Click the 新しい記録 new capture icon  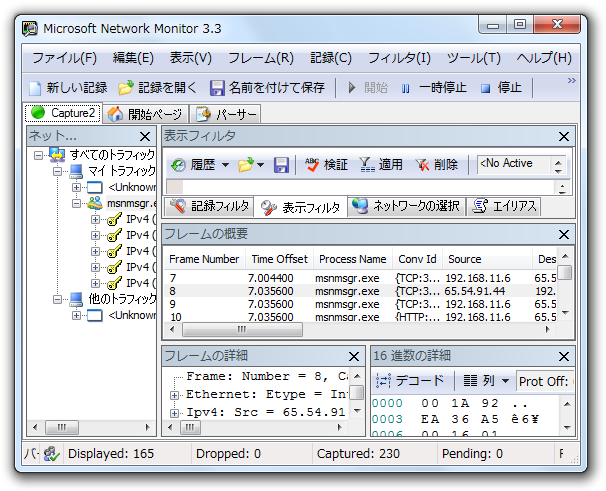[35, 88]
